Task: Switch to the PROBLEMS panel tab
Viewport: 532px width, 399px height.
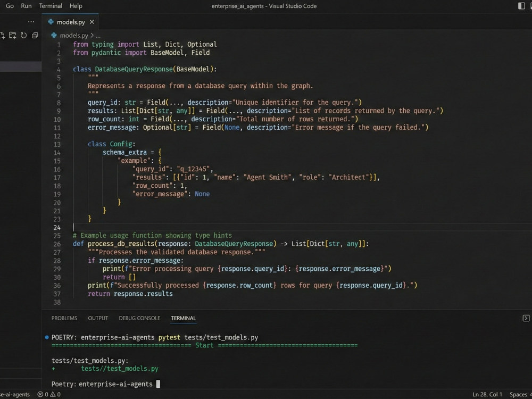Action: 64,318
